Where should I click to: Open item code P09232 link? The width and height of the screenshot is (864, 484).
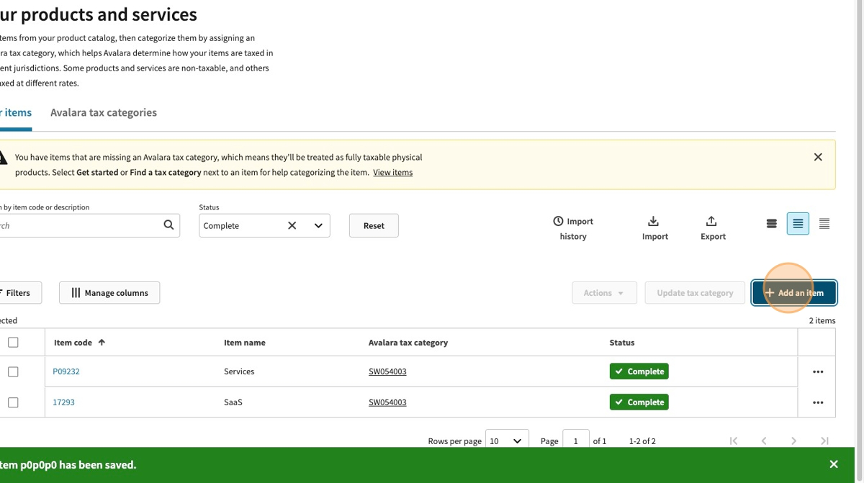66,372
